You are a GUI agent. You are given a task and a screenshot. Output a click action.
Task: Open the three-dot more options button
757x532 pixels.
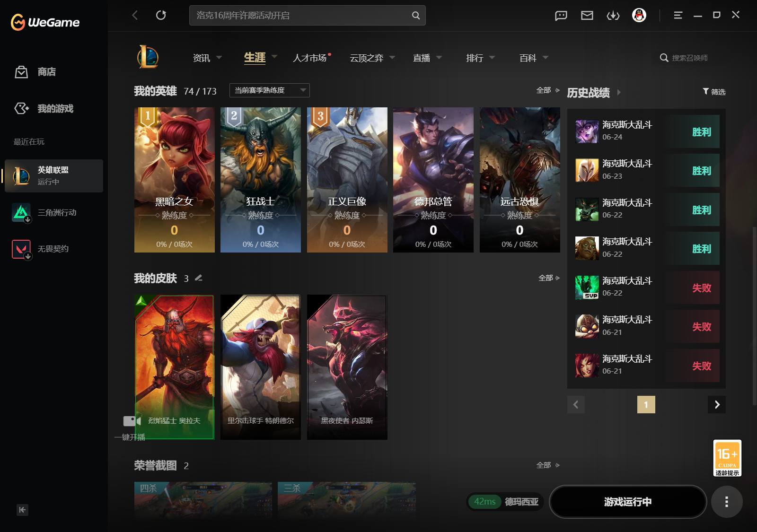coord(727,502)
